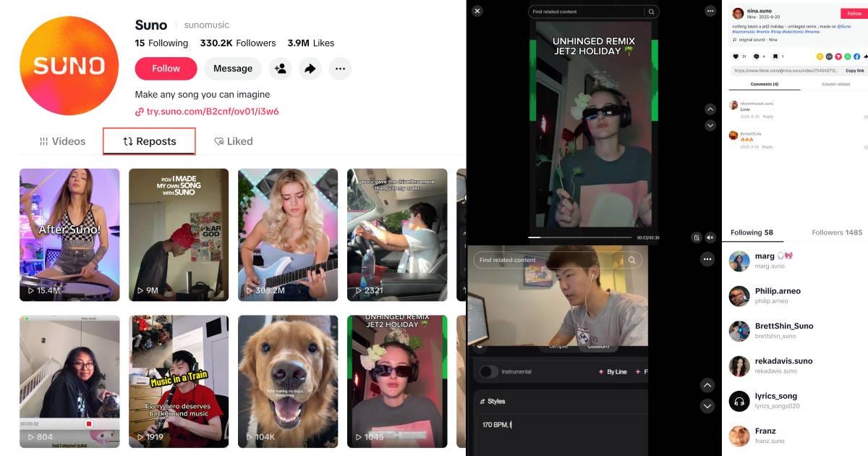
Task: Click the Facebook share icon
Action: (x=856, y=56)
